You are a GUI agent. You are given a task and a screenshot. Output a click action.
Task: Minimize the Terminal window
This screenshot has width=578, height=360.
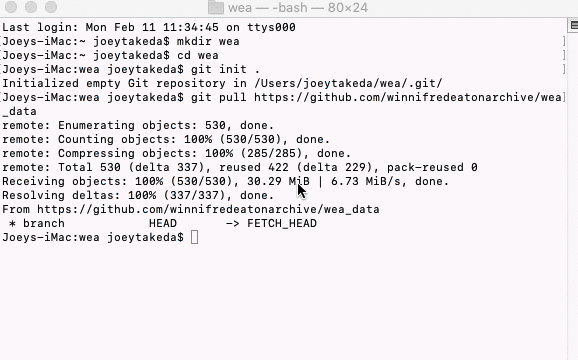[31, 7]
